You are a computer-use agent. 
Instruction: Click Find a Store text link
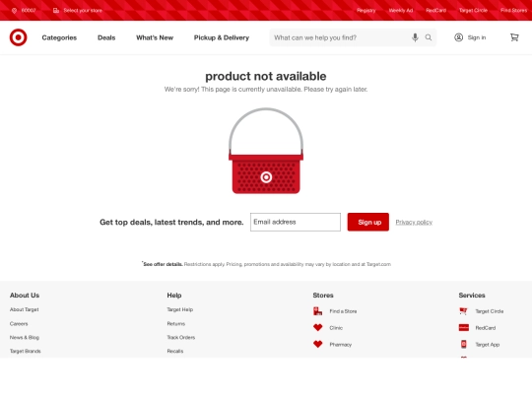click(343, 311)
